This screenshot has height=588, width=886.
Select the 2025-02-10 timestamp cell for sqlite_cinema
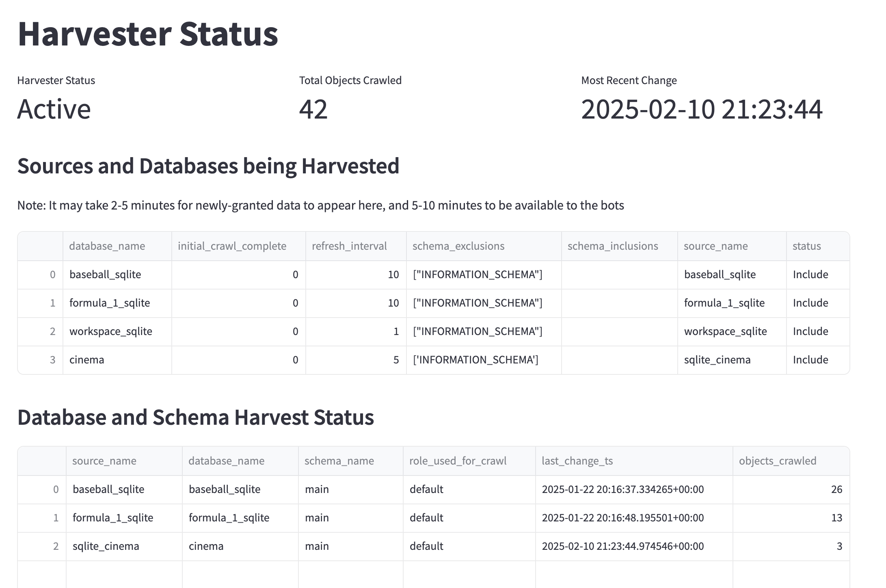click(x=622, y=546)
